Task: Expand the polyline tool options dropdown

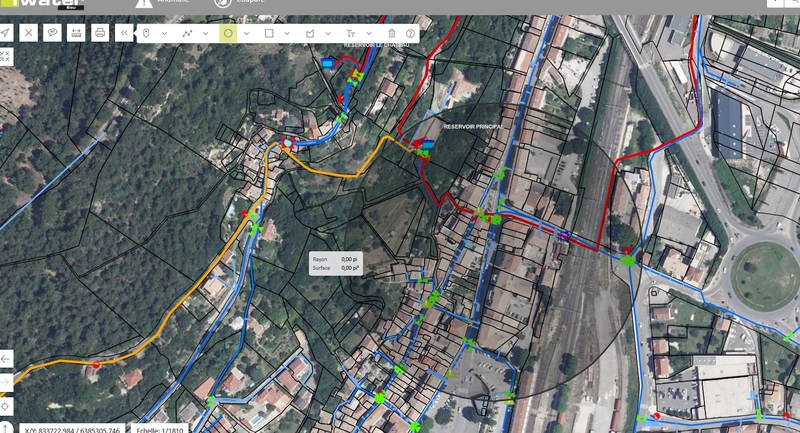Action: point(205,33)
